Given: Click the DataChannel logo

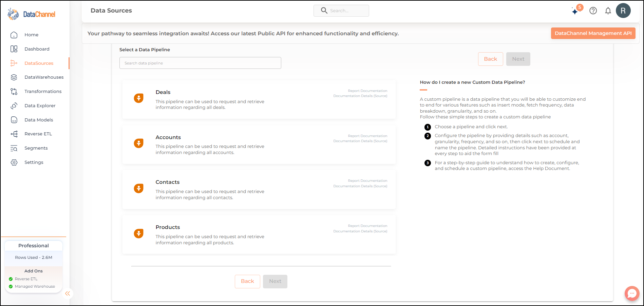Looking at the screenshot, I should [31, 14].
